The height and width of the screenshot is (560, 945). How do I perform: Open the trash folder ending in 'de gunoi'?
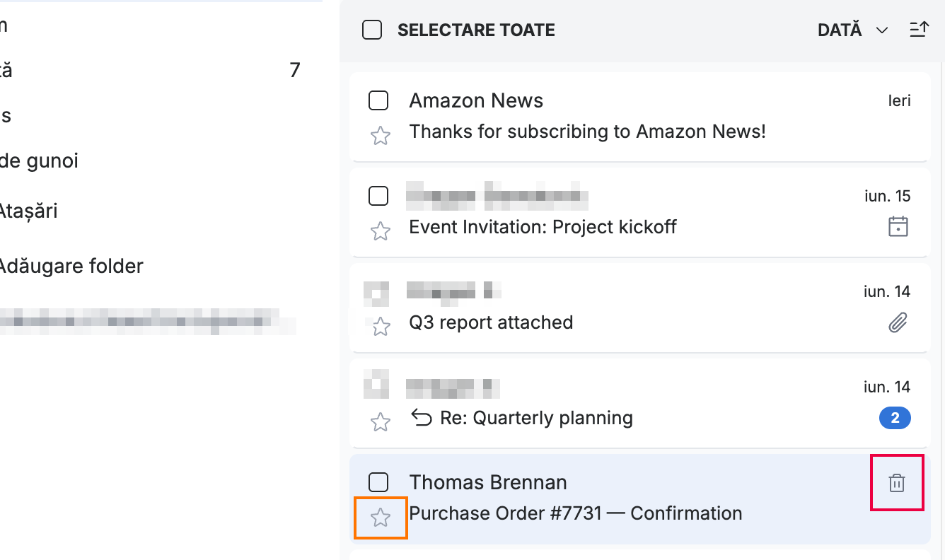39,161
